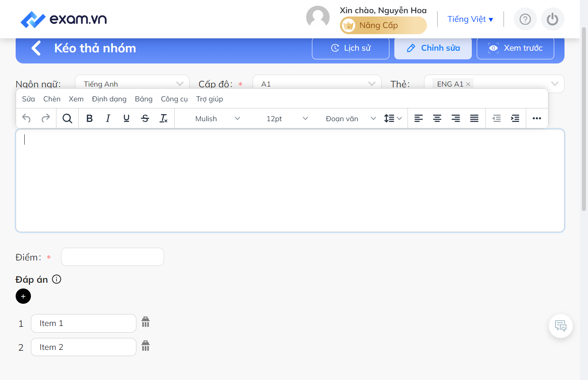The image size is (588, 380).
Task: Open the 12pt font size dropdown
Action: [x=287, y=118]
